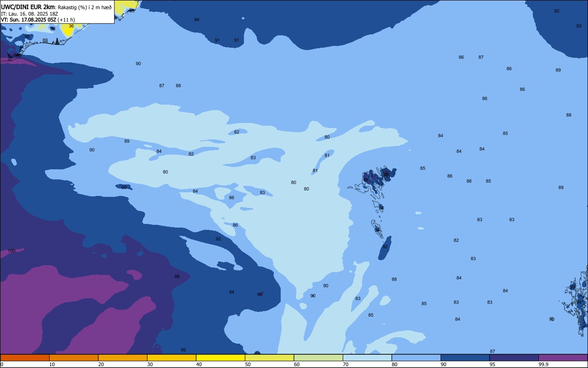Click the "99.9" label in the legend
This screenshot has width=588, height=368.
tap(543, 364)
